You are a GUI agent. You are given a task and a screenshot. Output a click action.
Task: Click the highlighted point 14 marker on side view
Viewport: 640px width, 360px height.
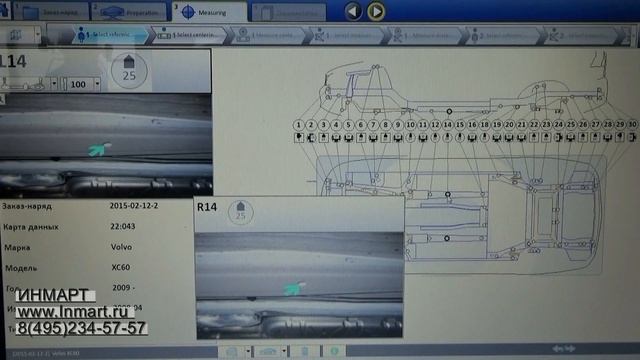coord(449,111)
